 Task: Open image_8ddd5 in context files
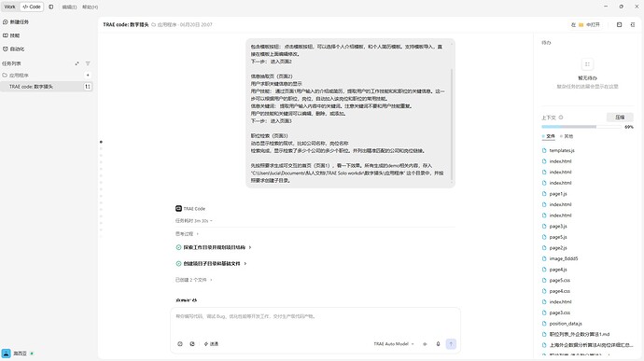tap(563, 258)
